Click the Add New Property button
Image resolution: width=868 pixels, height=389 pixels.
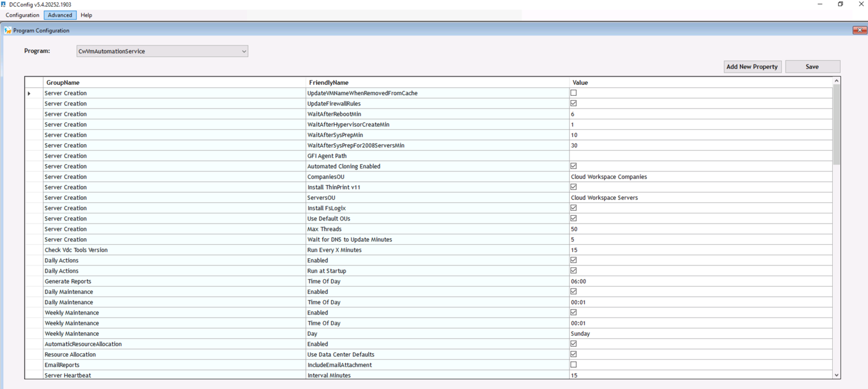pyautogui.click(x=752, y=67)
